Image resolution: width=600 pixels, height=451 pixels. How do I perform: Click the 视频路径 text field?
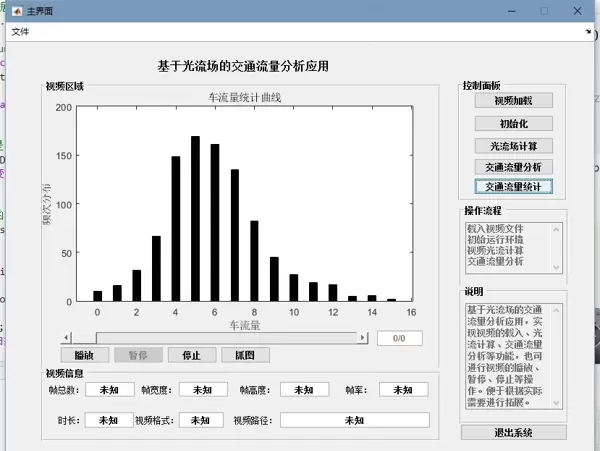[354, 420]
